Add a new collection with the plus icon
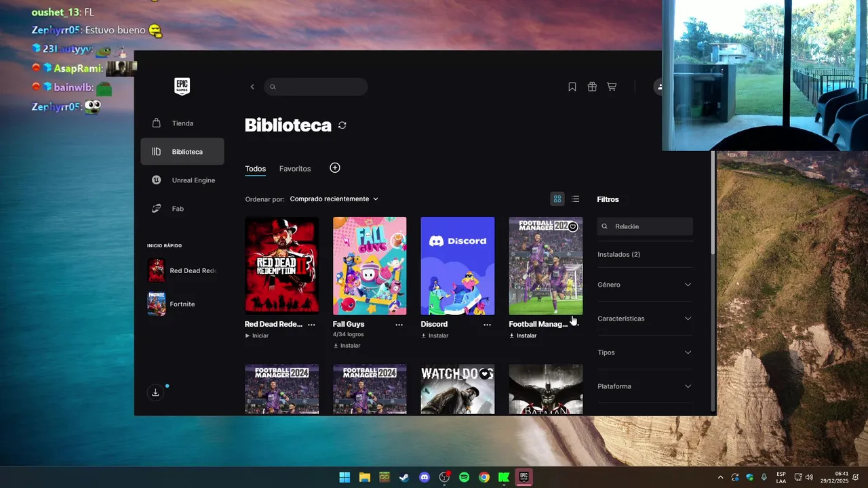Viewport: 868px width, 488px height. (335, 168)
